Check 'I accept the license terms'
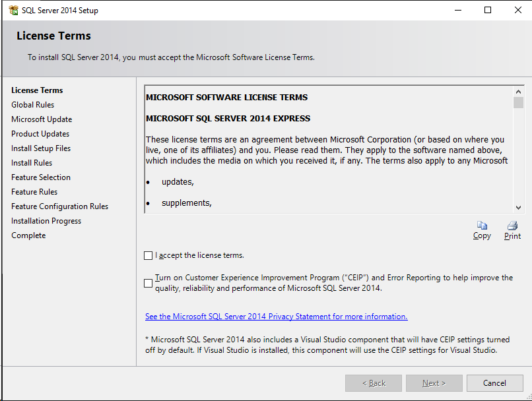 149,255
